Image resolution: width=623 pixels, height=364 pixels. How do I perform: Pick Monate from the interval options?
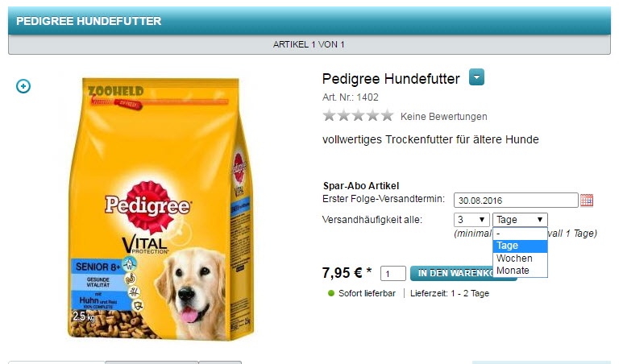(x=520, y=271)
